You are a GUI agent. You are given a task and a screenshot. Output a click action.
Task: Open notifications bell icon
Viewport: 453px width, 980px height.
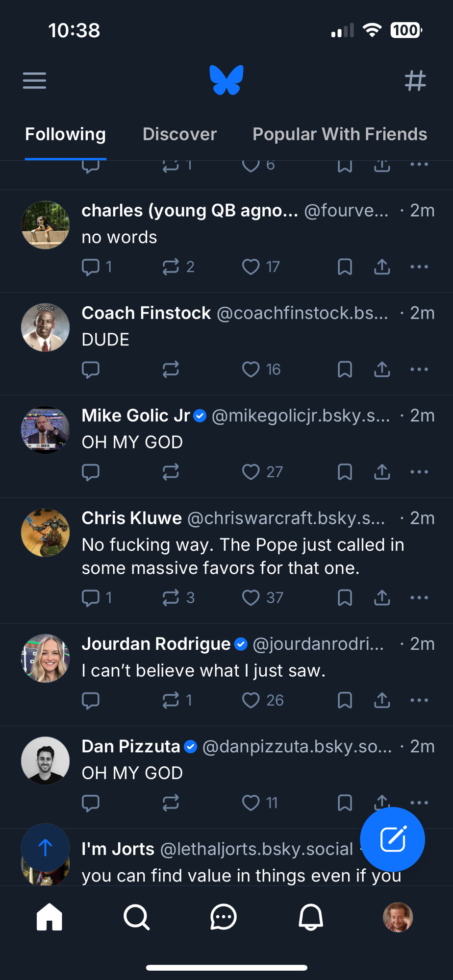(x=311, y=917)
